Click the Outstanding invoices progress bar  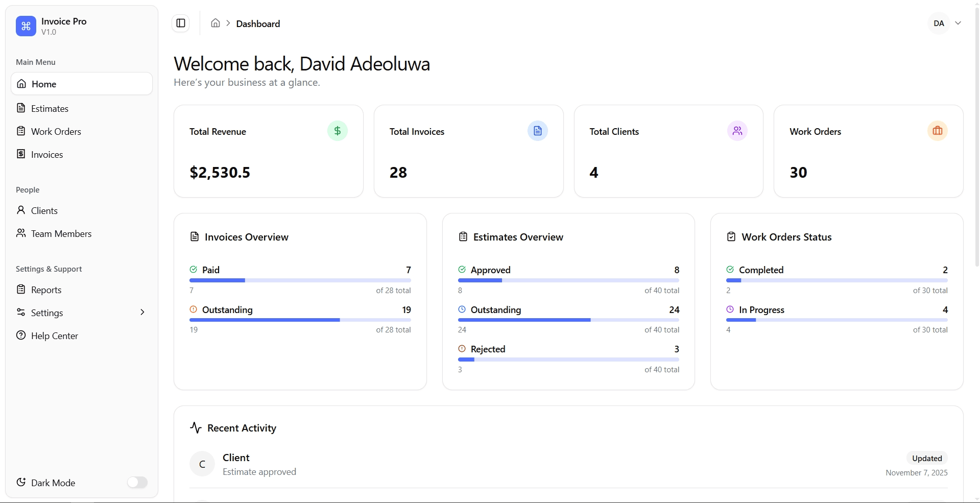click(x=300, y=320)
